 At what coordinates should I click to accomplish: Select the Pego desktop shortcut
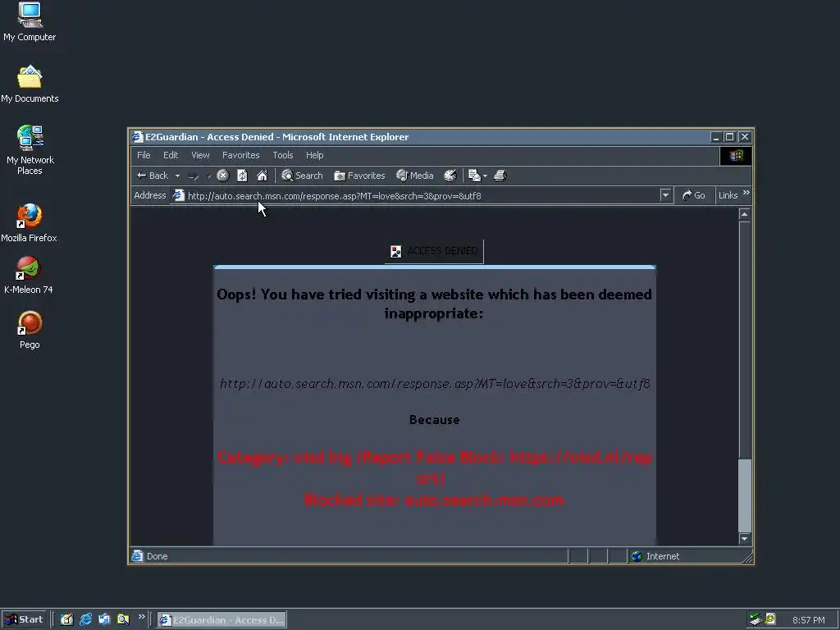pos(30,331)
